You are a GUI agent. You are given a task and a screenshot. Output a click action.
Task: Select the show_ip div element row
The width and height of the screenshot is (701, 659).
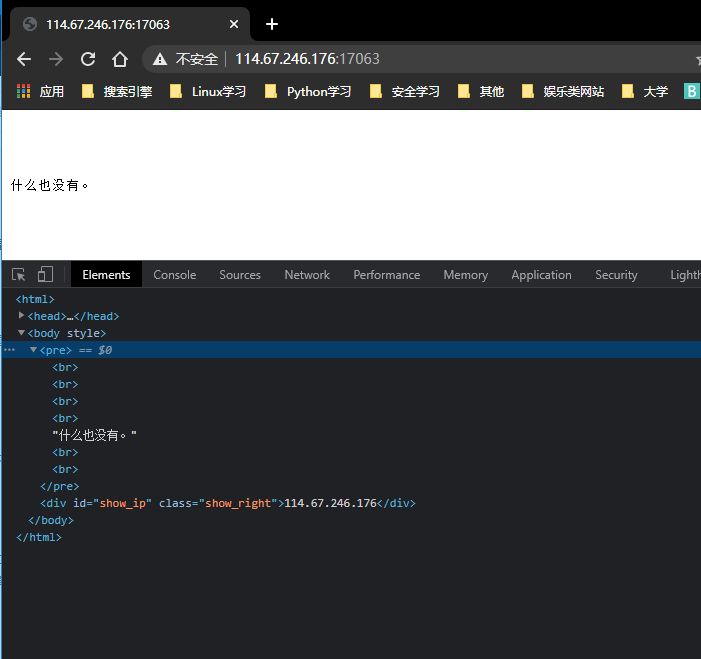pos(227,503)
